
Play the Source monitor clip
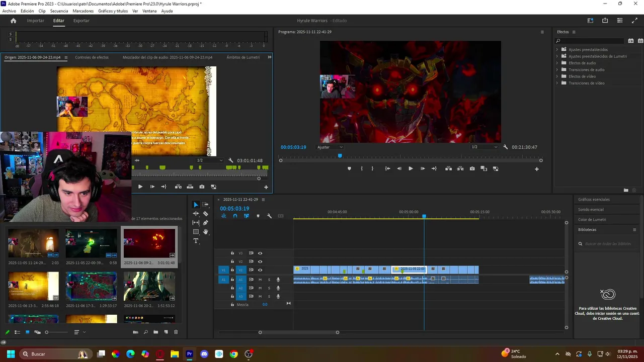click(140, 187)
